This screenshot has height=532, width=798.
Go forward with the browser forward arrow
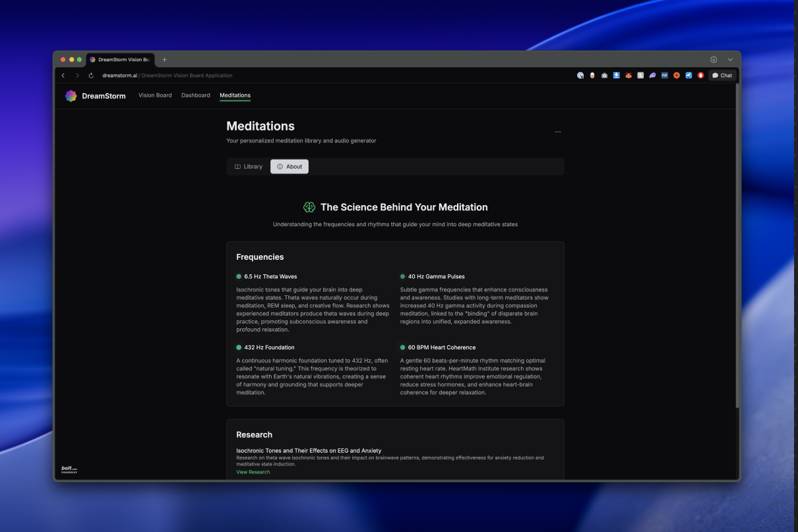click(x=77, y=75)
